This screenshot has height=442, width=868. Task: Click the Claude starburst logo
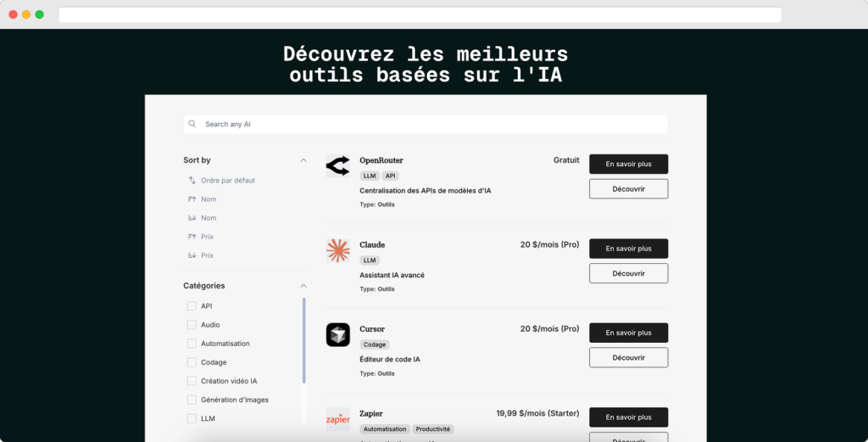click(337, 250)
